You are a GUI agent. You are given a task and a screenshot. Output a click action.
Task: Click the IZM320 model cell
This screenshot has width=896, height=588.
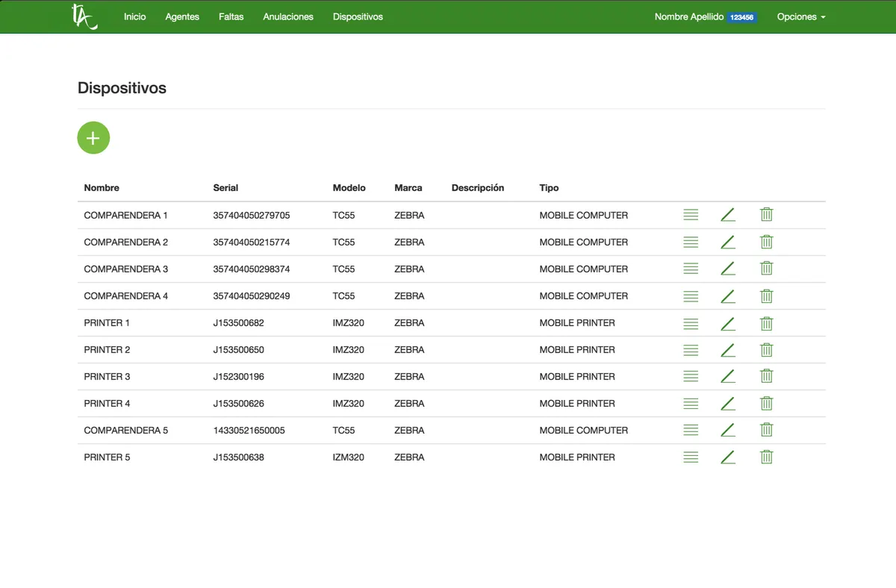click(x=349, y=457)
